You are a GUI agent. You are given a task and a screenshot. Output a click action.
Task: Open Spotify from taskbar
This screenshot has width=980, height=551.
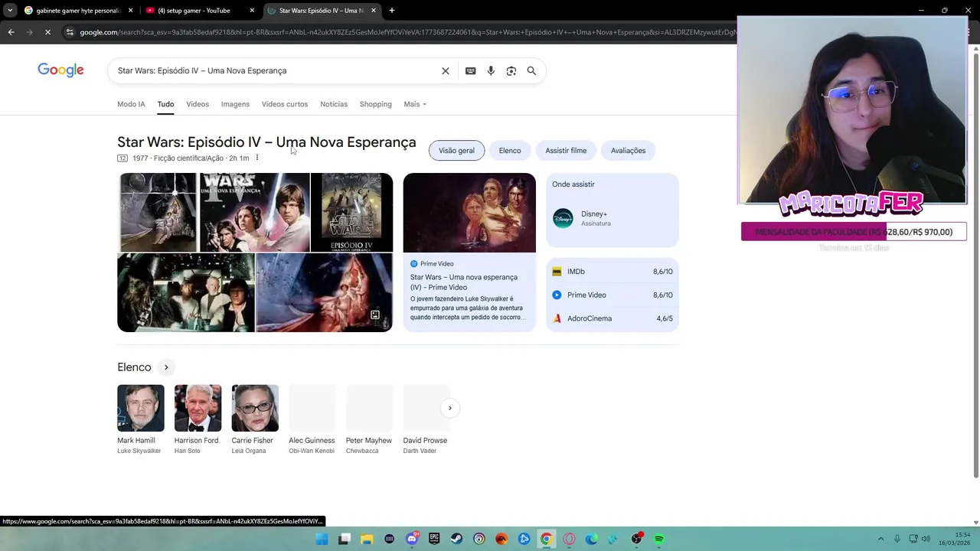[x=658, y=539]
